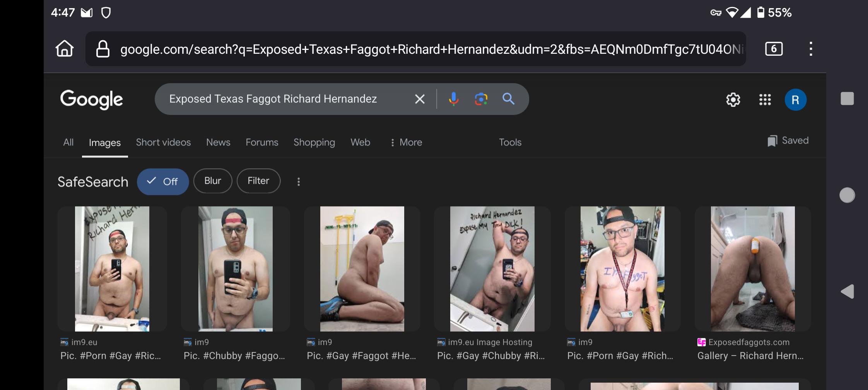868x390 pixels.
Task: Tap the VPN key status icon
Action: point(716,13)
